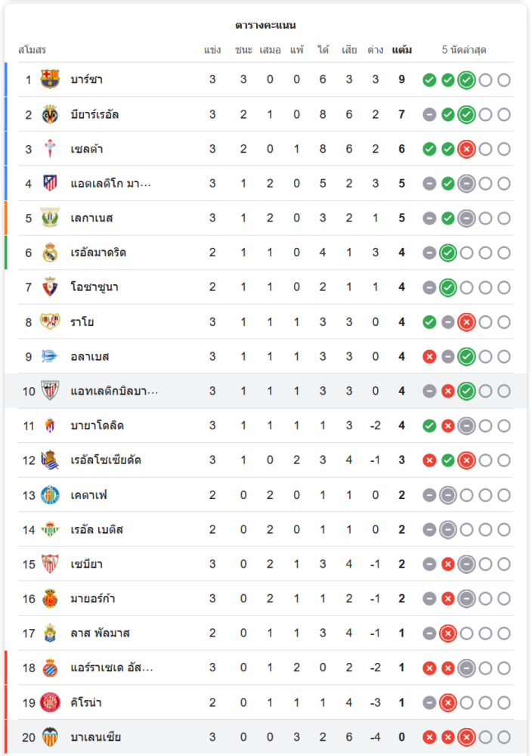Click the แต้ม points column header
This screenshot has height=756, width=532.
pos(401,50)
